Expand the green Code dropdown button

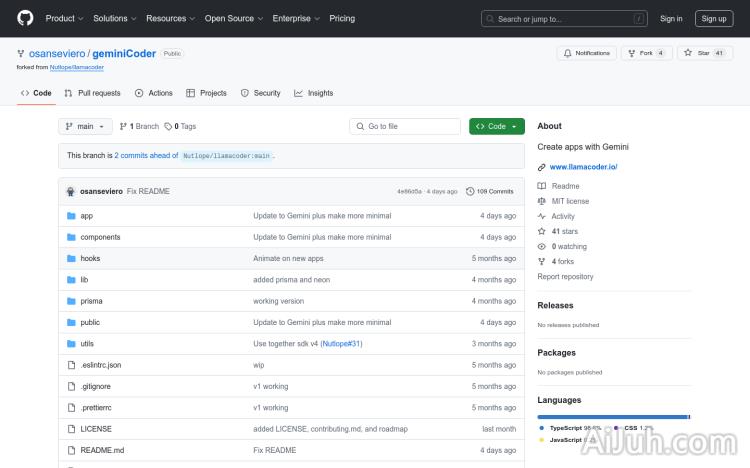496,127
